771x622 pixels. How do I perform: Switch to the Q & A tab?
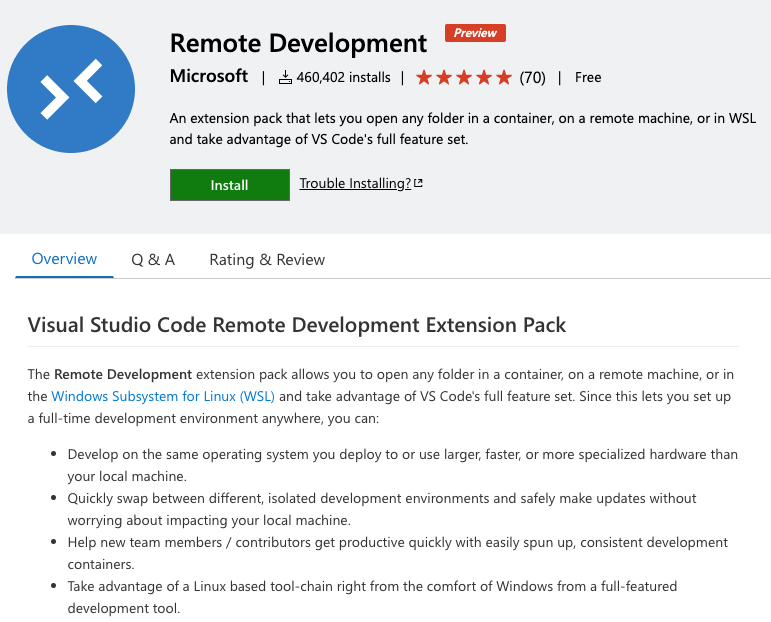pos(153,260)
